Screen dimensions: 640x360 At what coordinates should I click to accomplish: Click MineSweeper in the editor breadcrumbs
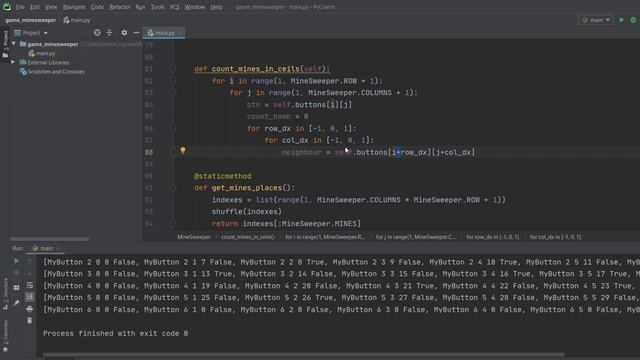(x=194, y=237)
